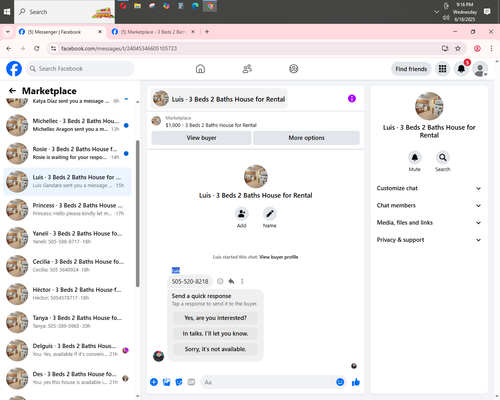The image size is (500, 400).
Task: Open the Cecilia conversation
Action: [67, 266]
